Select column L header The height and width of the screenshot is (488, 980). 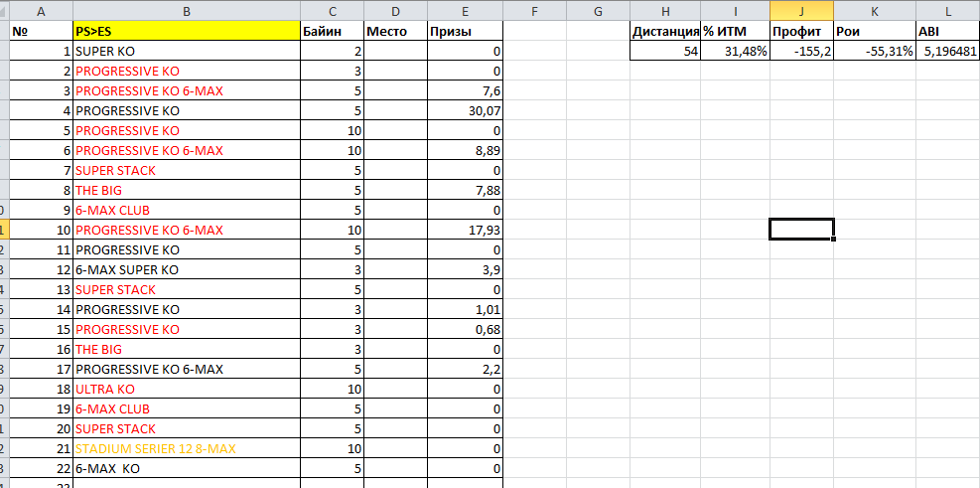[947, 11]
